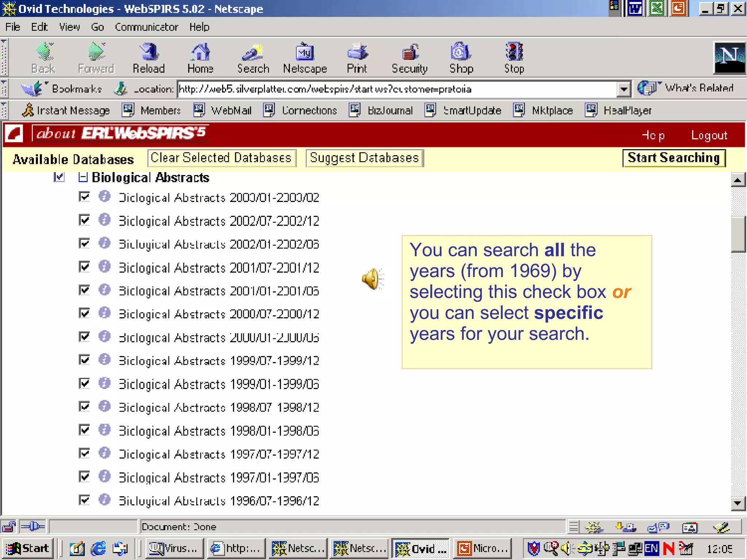Screen dimensions: 747x560
Task: Click the Back arrow icon
Action: 44,52
